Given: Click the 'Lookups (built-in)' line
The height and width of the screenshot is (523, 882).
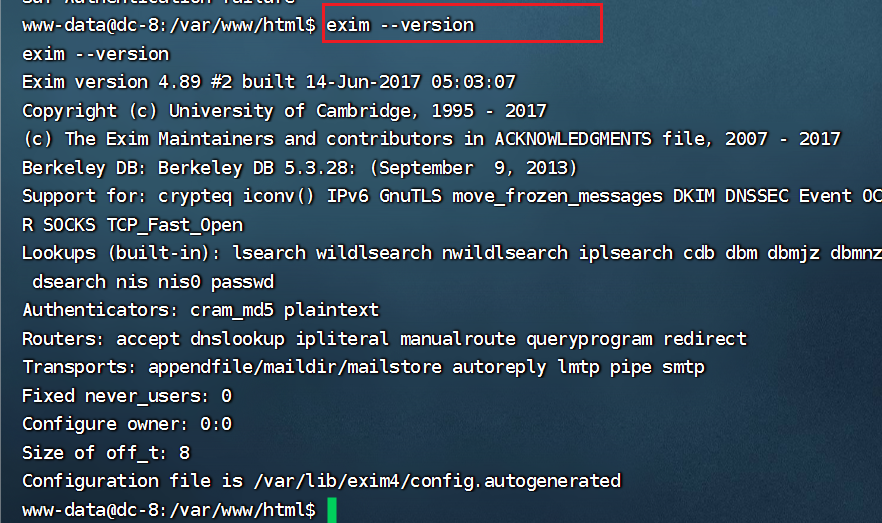Looking at the screenshot, I should (x=452, y=254).
